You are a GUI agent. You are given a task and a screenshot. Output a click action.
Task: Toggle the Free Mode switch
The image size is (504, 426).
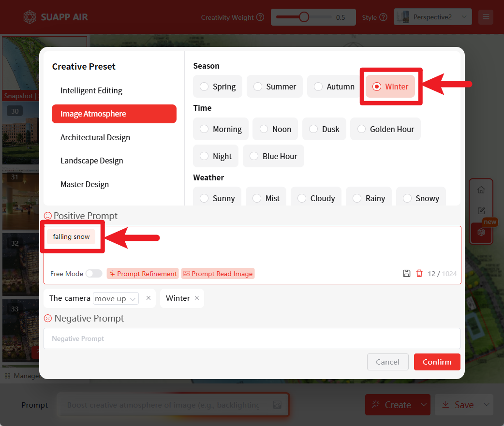tap(94, 274)
